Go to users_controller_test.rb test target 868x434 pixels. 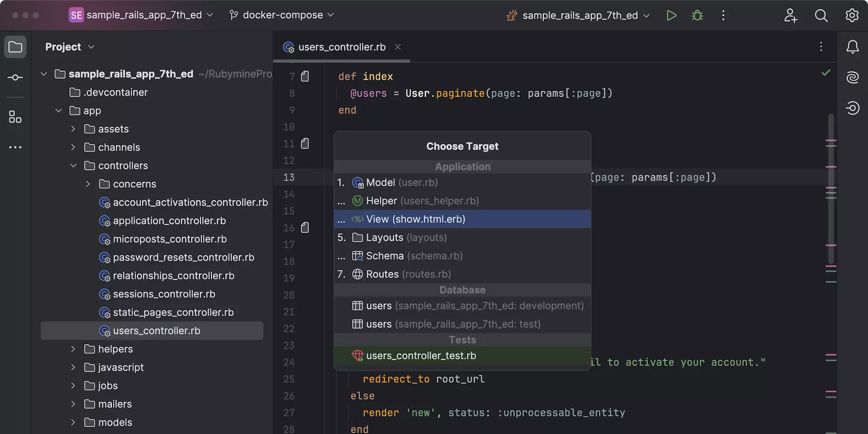pyautogui.click(x=420, y=356)
